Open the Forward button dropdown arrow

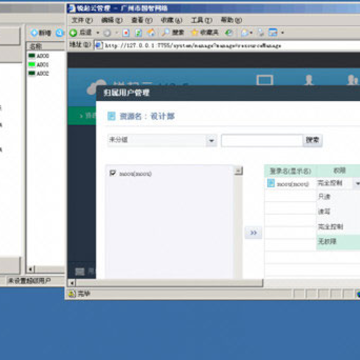coord(117,33)
